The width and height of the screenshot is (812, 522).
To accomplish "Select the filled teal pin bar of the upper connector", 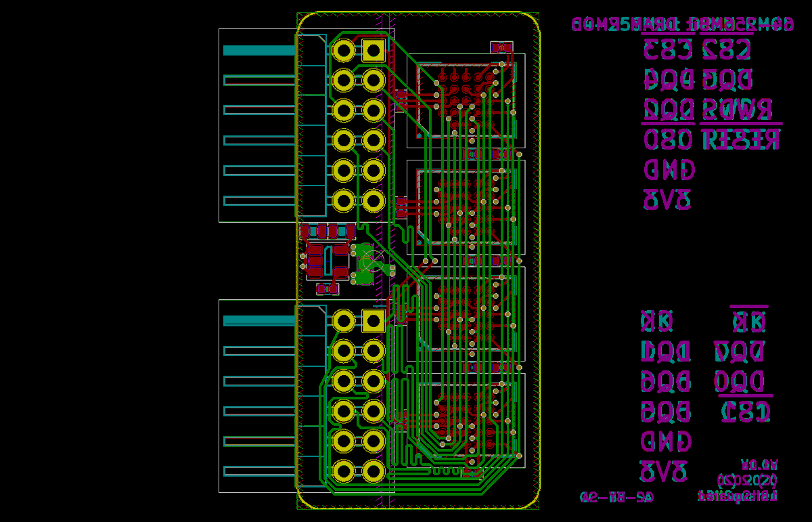I will [260, 50].
